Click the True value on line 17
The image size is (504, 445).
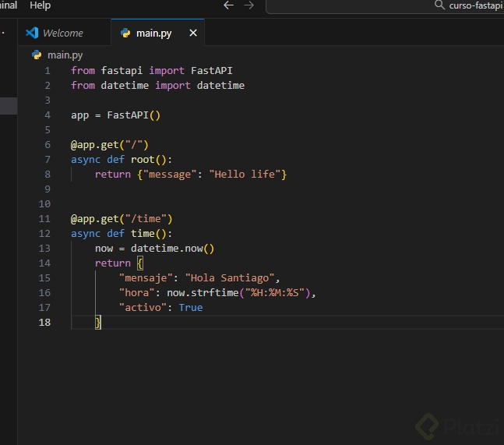(190, 308)
